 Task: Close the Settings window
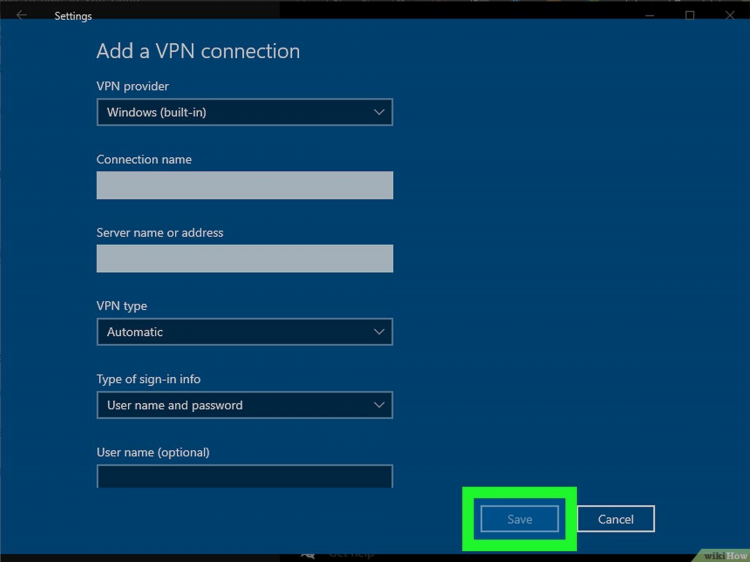(729, 15)
